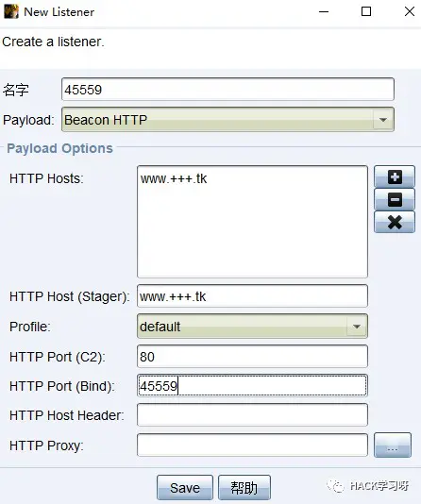Open the Payload dropdown arrow
This screenshot has width=421, height=504.
pyautogui.click(x=382, y=120)
